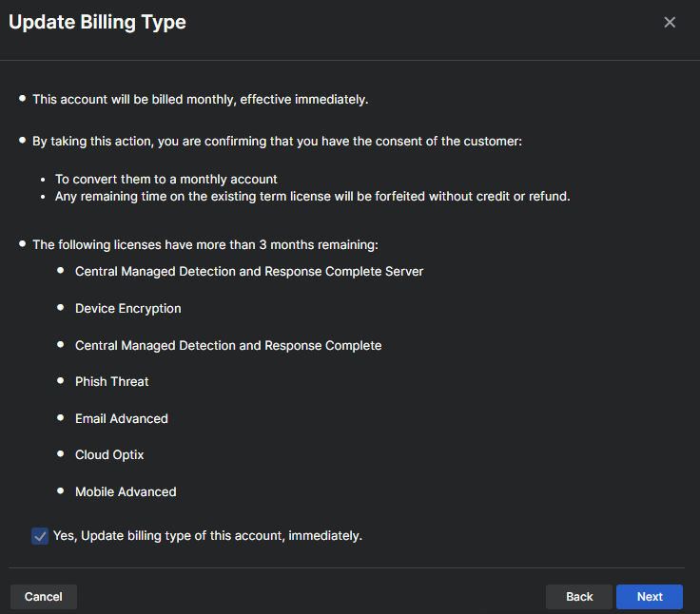
Task: Uncheck the update billing type confirmation checkbox
Action: click(40, 536)
